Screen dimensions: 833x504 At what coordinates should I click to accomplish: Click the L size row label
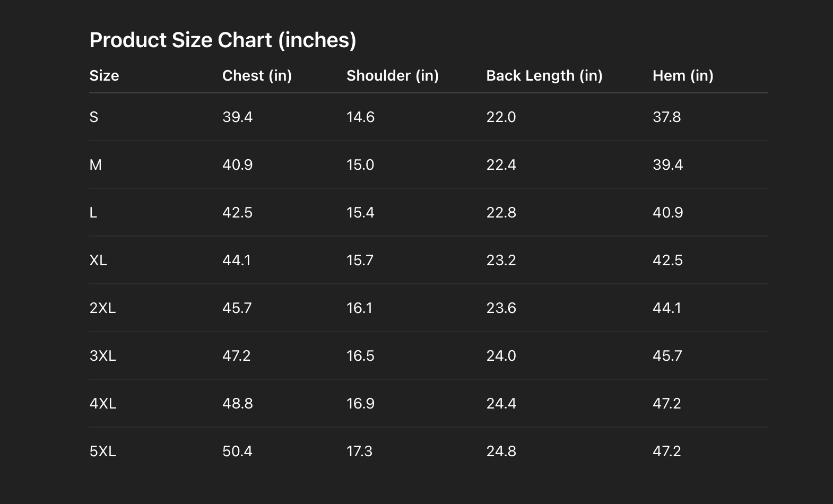(93, 213)
